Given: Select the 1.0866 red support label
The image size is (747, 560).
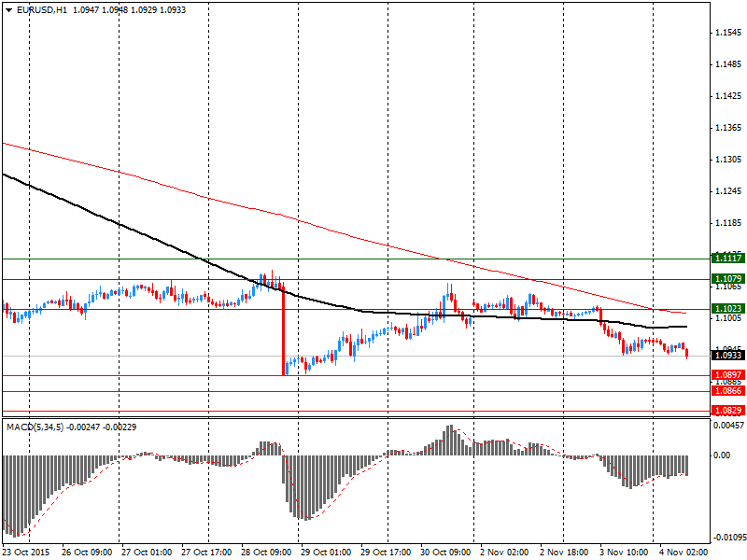Looking at the screenshot, I should pos(728,391).
